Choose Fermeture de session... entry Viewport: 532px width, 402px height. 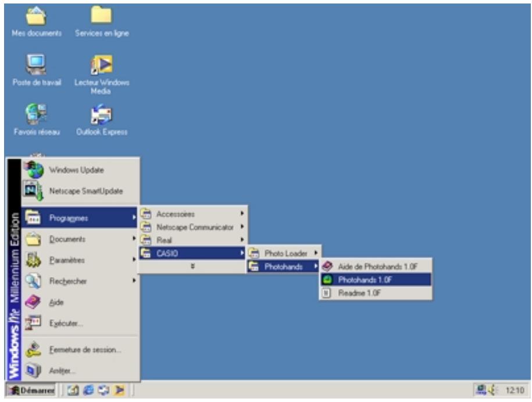pos(80,350)
